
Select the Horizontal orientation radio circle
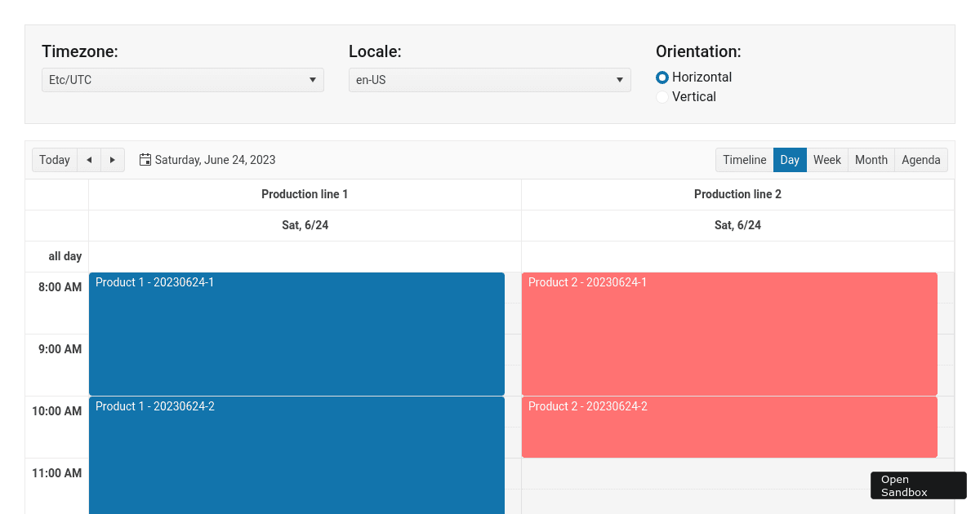click(662, 78)
